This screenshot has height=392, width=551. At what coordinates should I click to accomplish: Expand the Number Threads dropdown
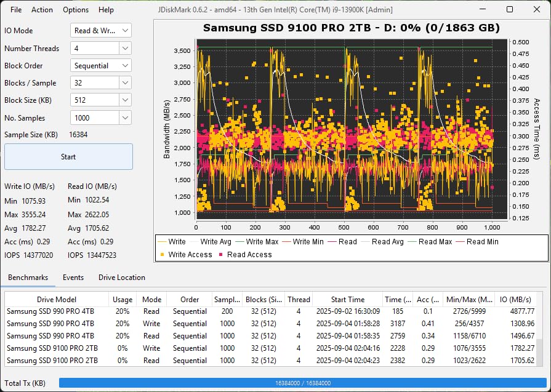pyautogui.click(x=100, y=48)
